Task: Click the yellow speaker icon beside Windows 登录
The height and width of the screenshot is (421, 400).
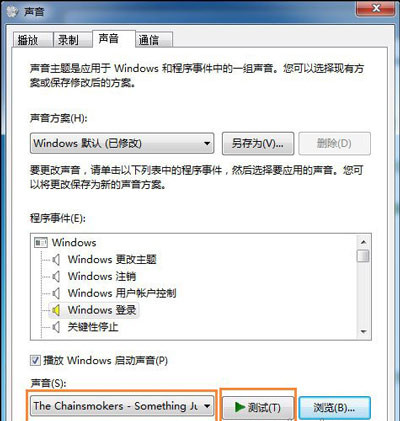Action: click(56, 310)
